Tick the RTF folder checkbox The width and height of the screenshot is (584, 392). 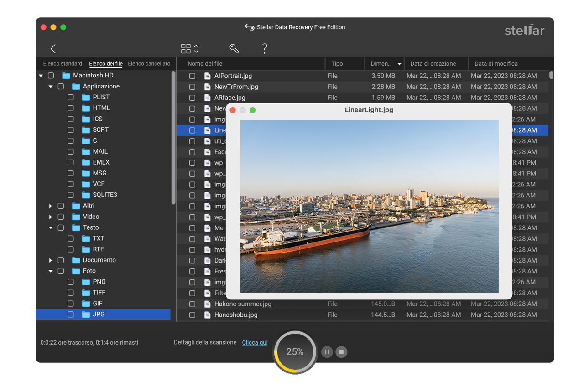coord(71,249)
